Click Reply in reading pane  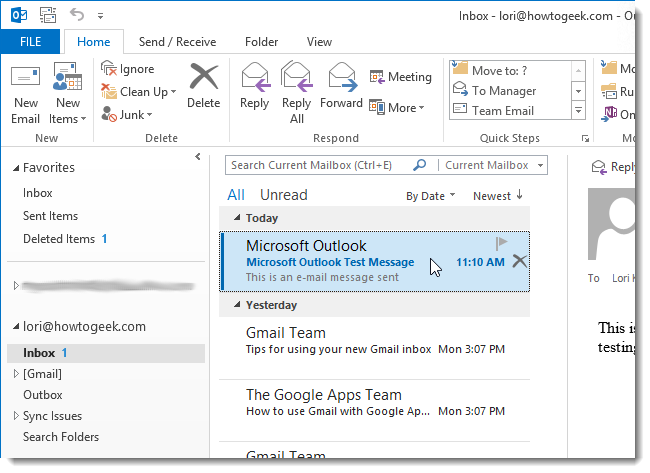tap(613, 167)
